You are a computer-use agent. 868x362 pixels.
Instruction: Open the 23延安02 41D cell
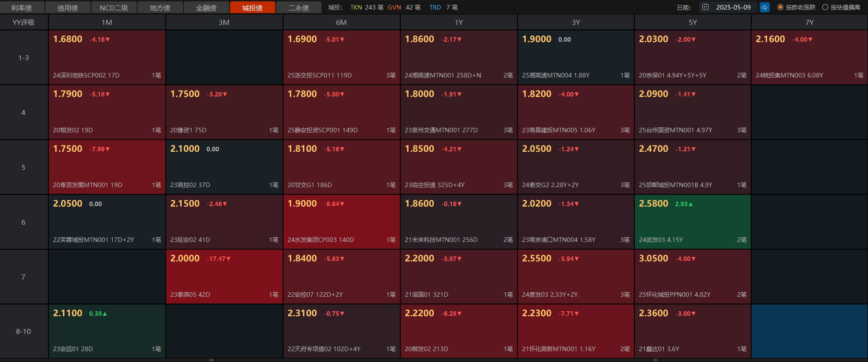coord(224,222)
